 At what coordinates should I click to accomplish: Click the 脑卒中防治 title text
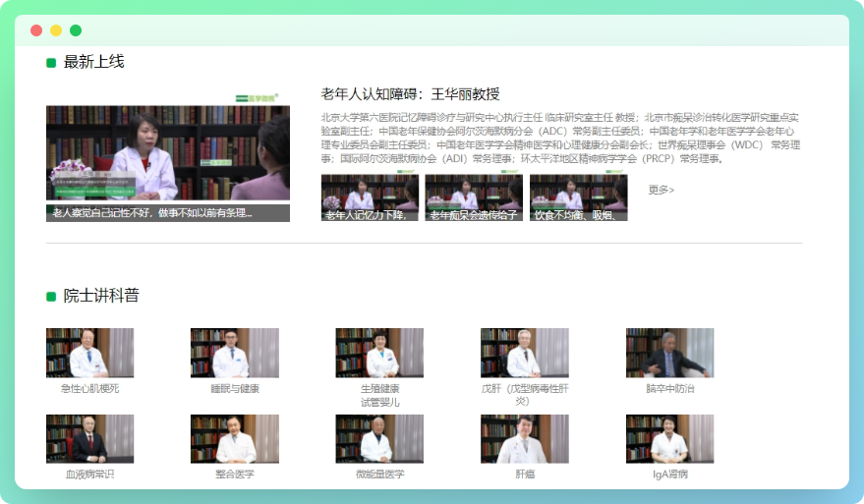[x=669, y=388]
